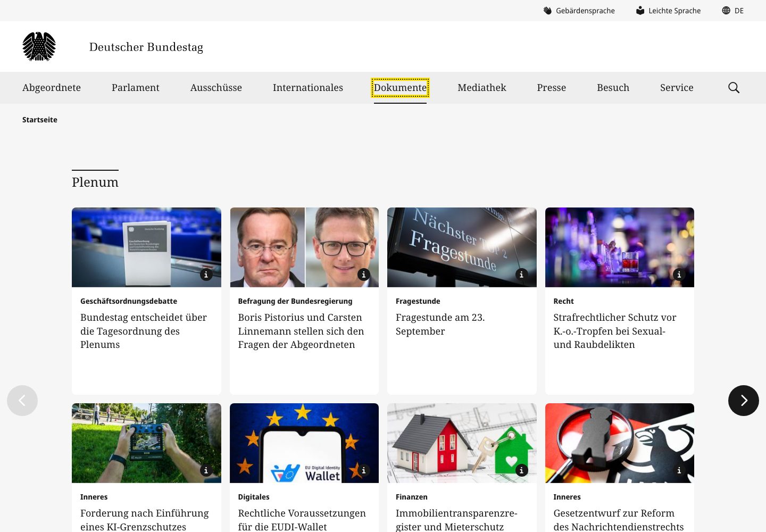Open article Rechtliche Voraussetzungen für die EUDI-Wallet
Image resolution: width=766 pixels, height=532 pixels.
302,520
